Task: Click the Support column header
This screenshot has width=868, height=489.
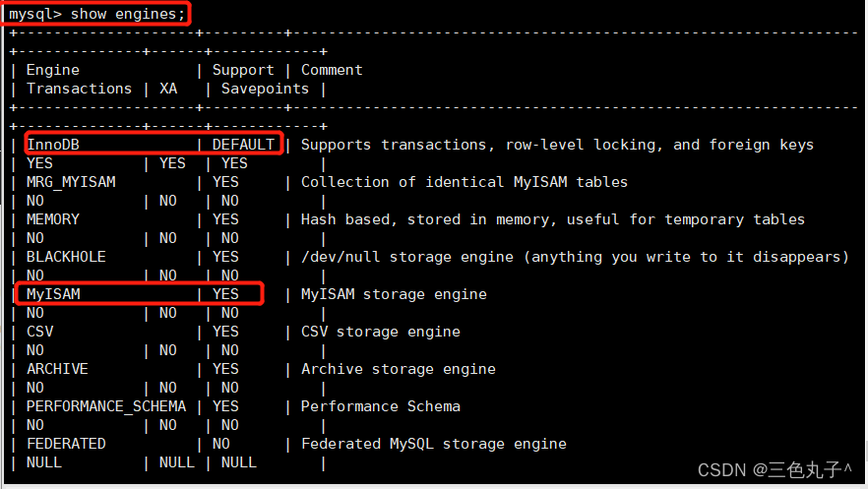Action: [243, 70]
